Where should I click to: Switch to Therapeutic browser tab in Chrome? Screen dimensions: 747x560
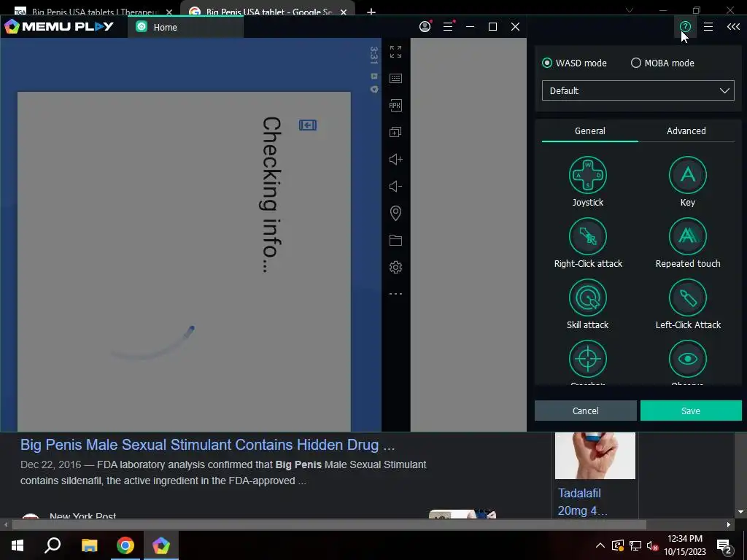click(x=93, y=10)
